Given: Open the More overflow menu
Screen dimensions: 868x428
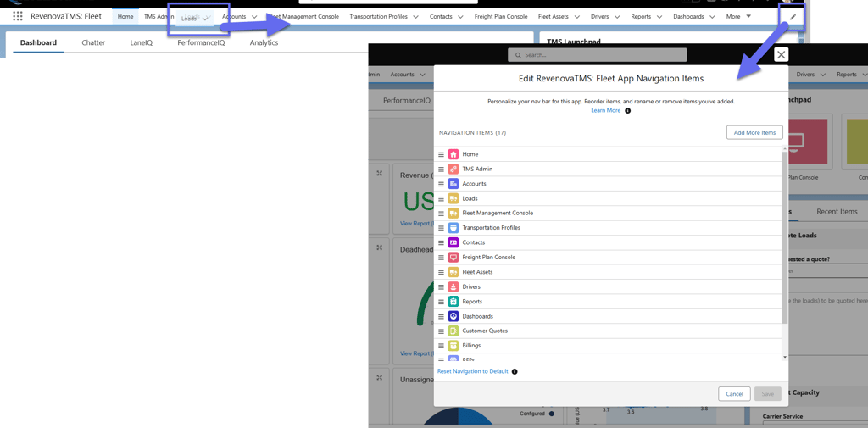Looking at the screenshot, I should (738, 17).
